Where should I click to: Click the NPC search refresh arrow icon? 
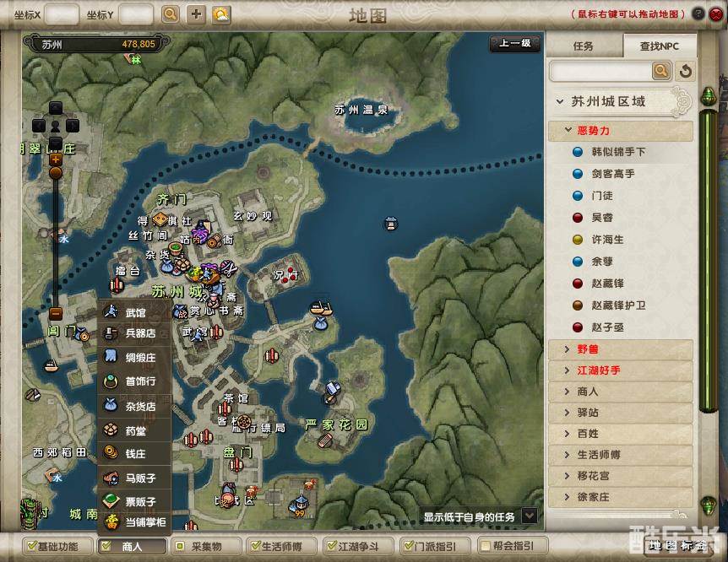[x=685, y=72]
